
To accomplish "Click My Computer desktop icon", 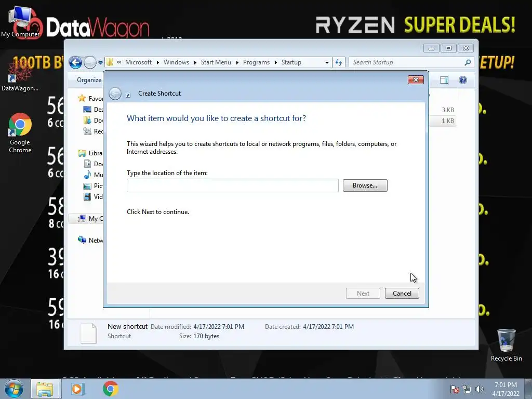I will click(x=20, y=22).
